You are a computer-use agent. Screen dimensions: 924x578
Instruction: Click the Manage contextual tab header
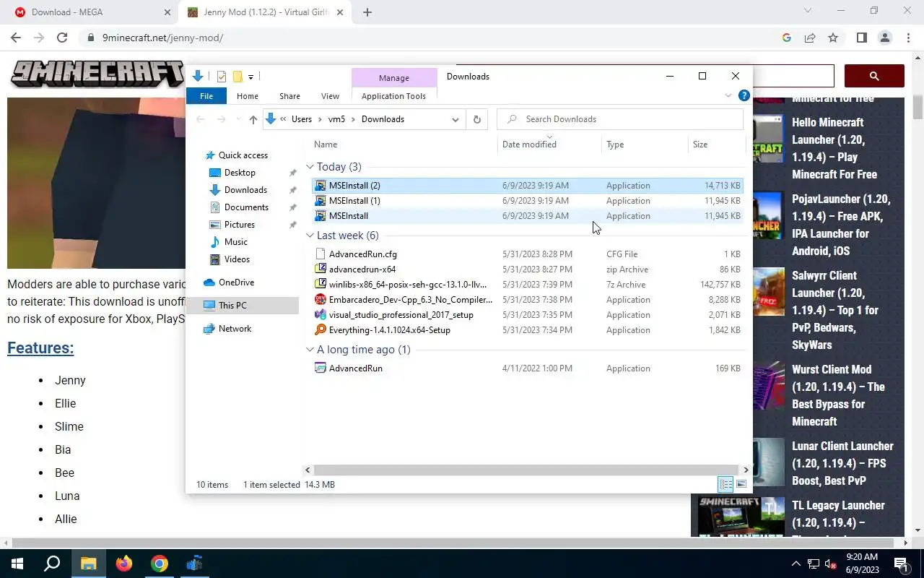tap(394, 78)
